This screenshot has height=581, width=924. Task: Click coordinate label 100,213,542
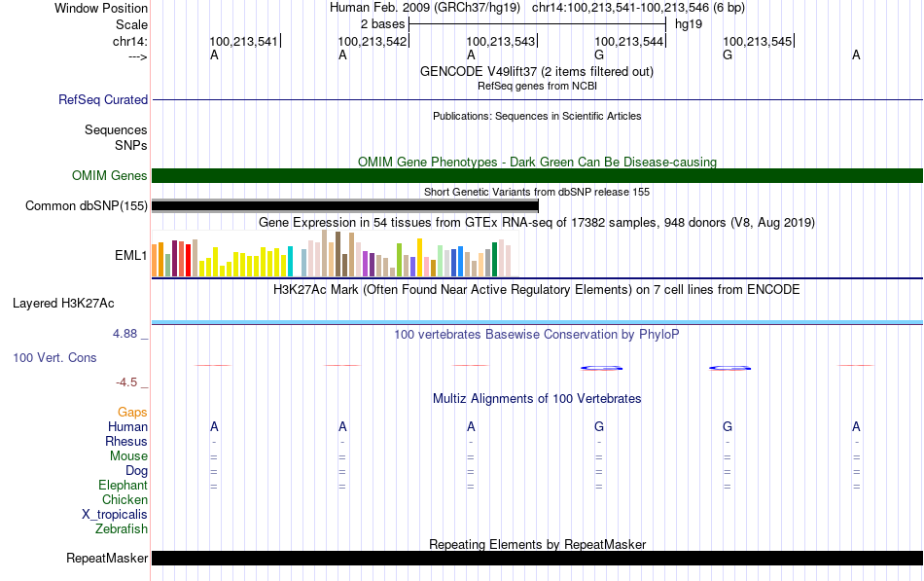372,41
